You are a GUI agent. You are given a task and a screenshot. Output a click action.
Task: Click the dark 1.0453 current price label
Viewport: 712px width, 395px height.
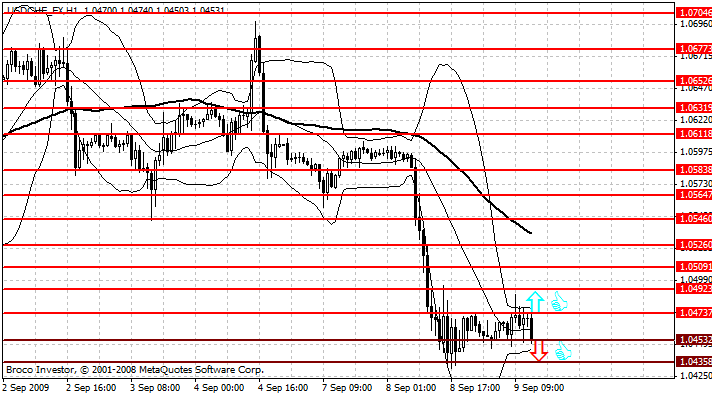(694, 340)
